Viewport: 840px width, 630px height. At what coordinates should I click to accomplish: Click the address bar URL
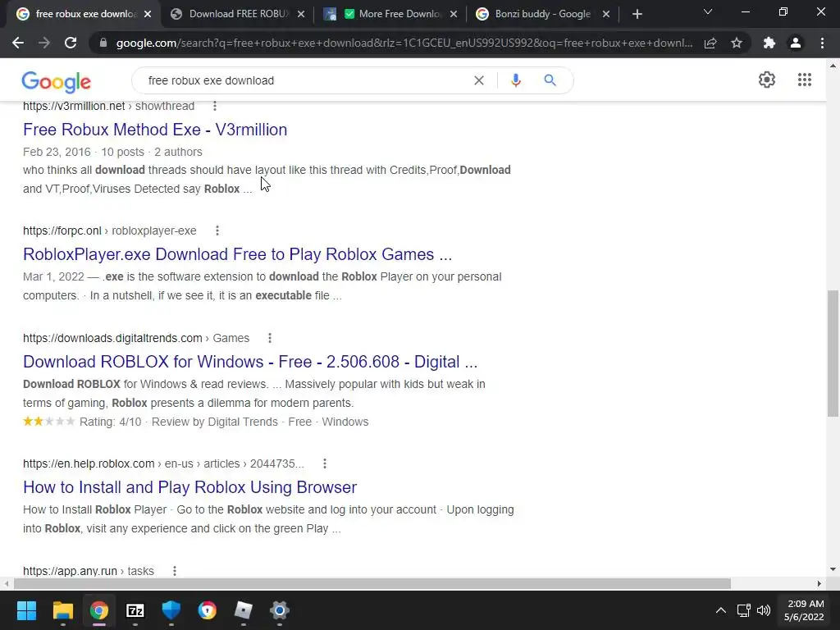point(404,43)
